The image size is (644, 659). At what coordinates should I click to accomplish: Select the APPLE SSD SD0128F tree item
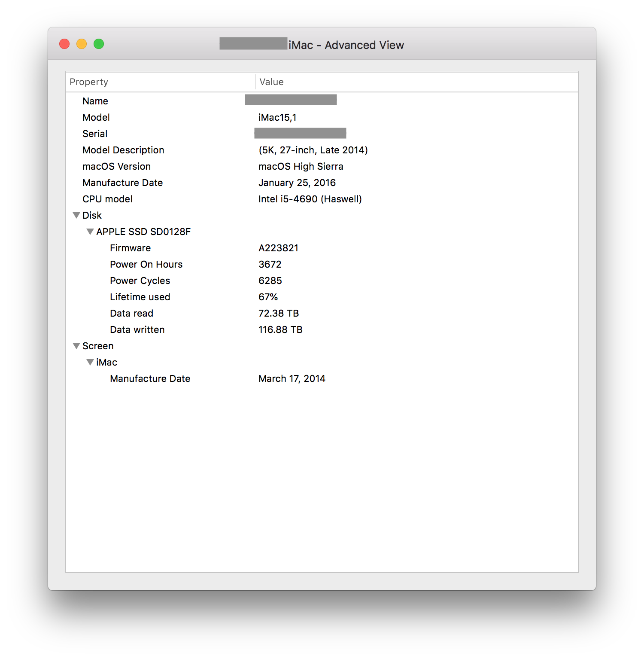coord(143,232)
